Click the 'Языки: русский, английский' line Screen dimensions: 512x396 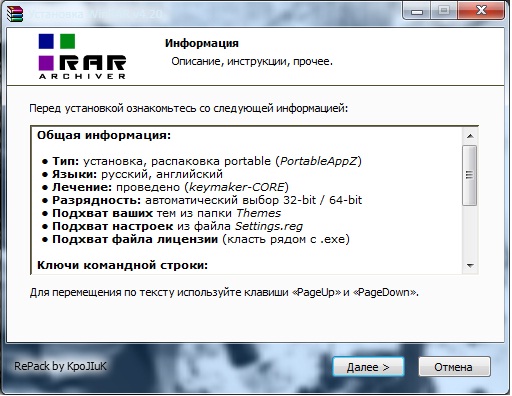[x=132, y=174]
